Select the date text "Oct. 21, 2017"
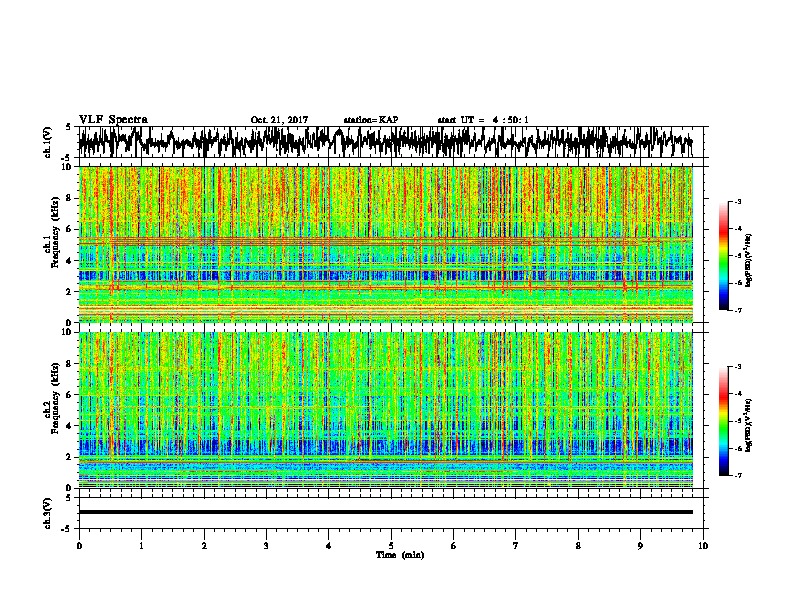792x612 pixels. [x=279, y=120]
